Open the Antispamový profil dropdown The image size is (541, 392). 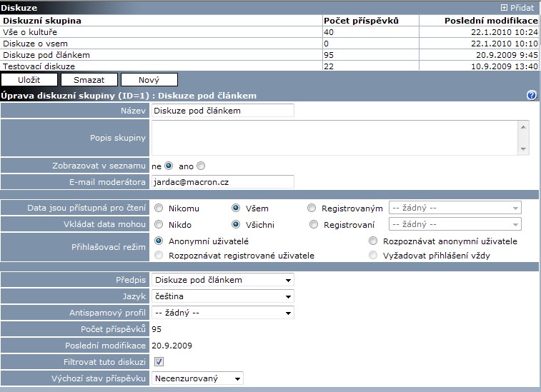[222, 313]
